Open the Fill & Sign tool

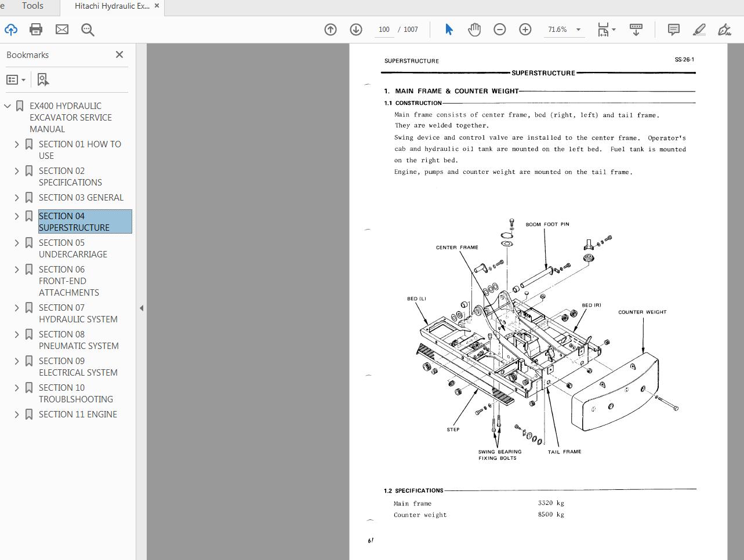pyautogui.click(x=724, y=29)
